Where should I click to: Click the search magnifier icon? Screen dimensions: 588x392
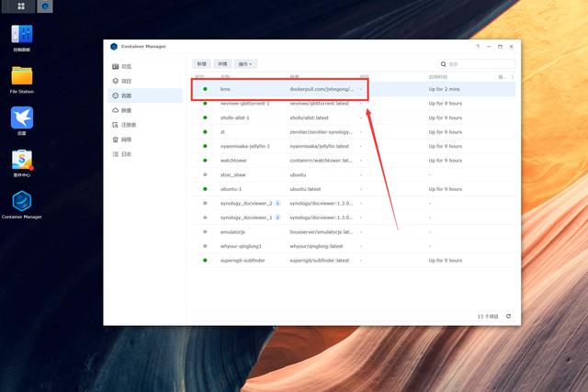click(x=443, y=64)
